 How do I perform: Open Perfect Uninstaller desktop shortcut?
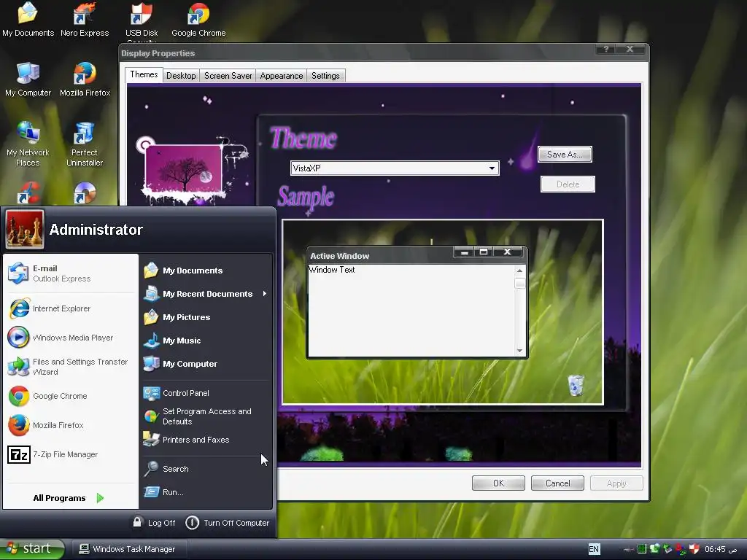coord(85,144)
